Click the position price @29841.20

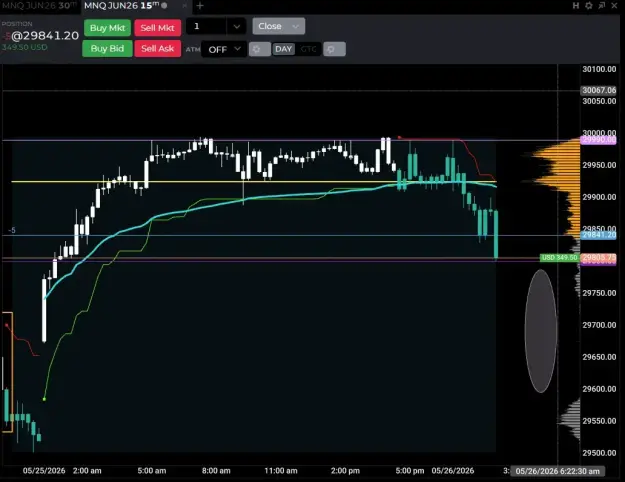45,36
